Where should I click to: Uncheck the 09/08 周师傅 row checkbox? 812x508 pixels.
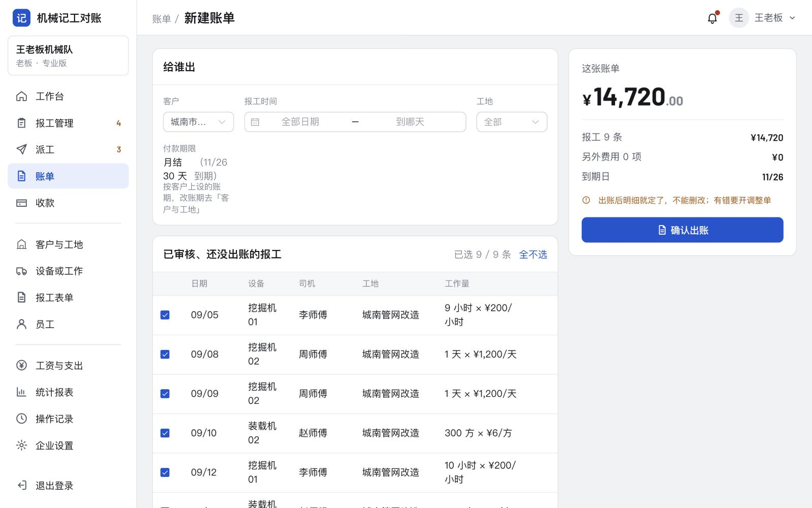[x=165, y=354]
